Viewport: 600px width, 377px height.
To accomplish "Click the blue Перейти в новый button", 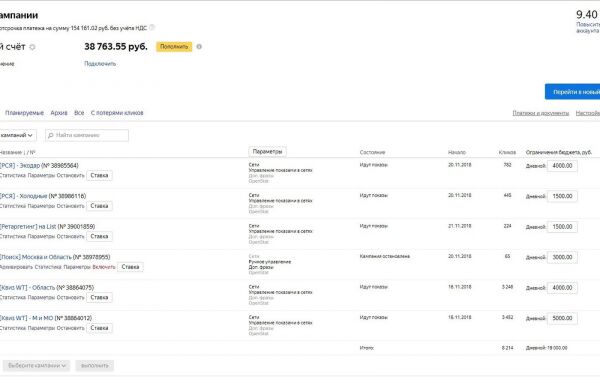I will pos(573,92).
